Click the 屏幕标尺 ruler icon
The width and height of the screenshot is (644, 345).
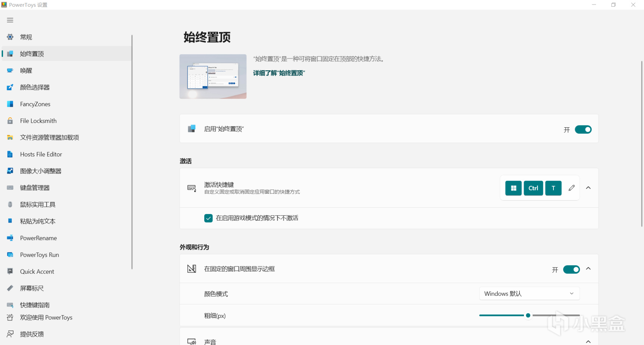[x=10, y=288]
